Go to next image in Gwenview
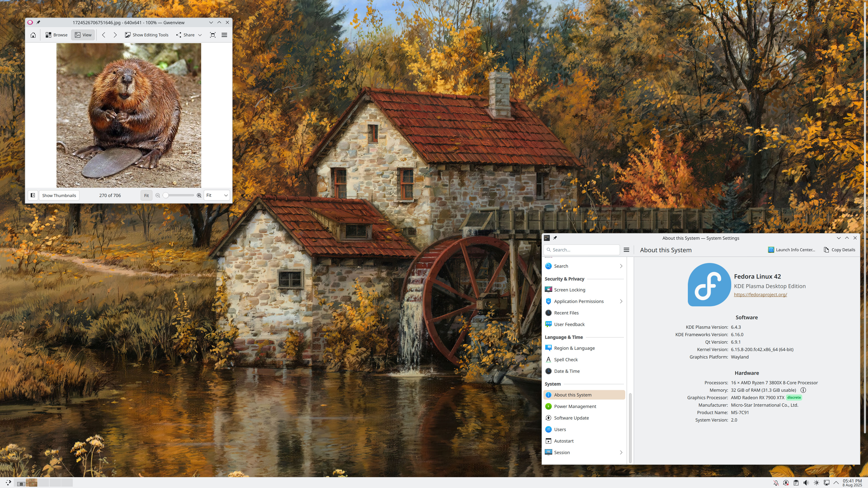Screen dimensions: 868x488 click(x=115, y=35)
